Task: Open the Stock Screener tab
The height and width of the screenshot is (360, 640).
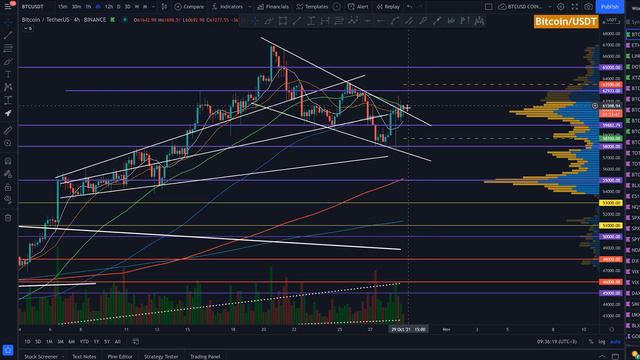Action: (41, 356)
